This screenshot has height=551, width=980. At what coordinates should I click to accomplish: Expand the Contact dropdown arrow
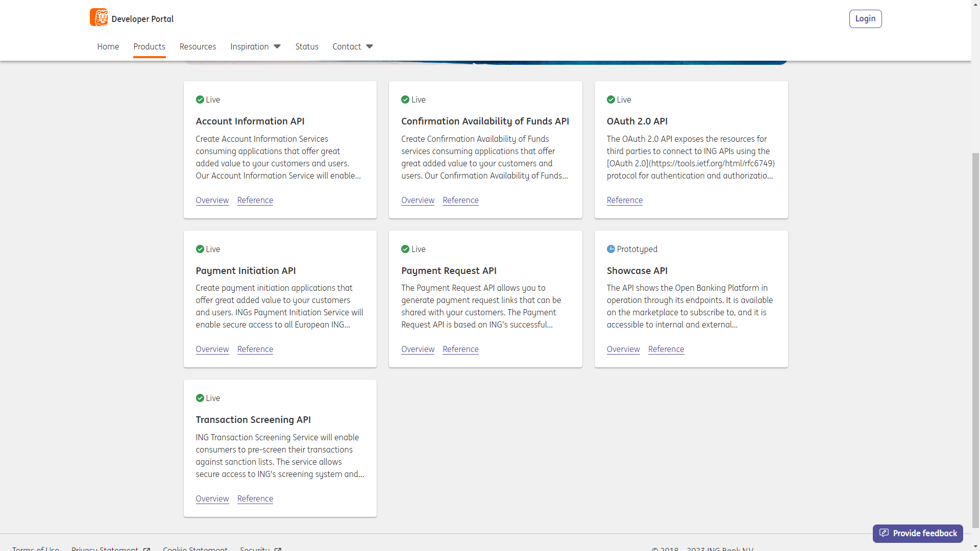click(370, 46)
